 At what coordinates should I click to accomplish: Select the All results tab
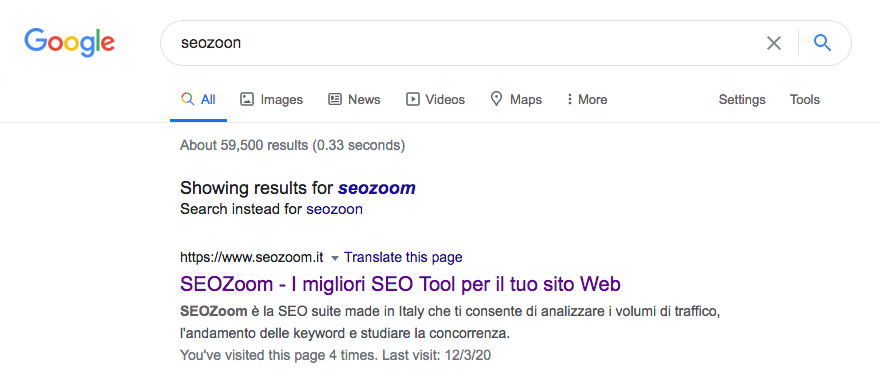pyautogui.click(x=198, y=99)
